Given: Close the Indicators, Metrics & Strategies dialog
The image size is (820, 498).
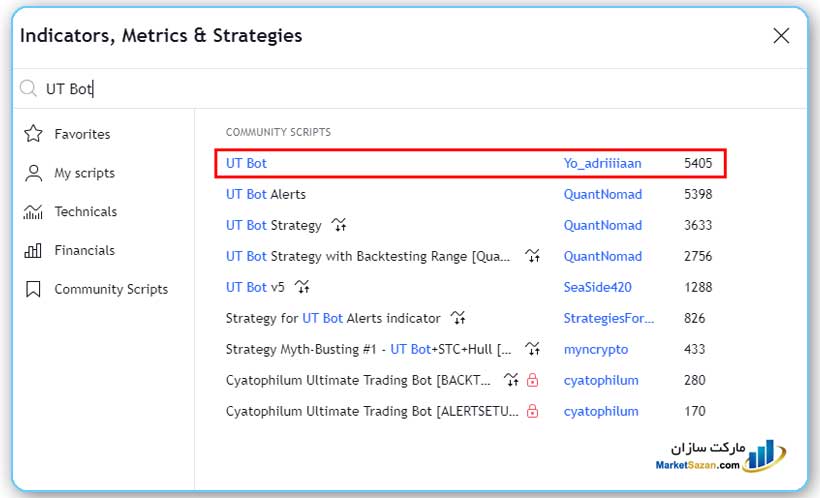Looking at the screenshot, I should pos(781,36).
